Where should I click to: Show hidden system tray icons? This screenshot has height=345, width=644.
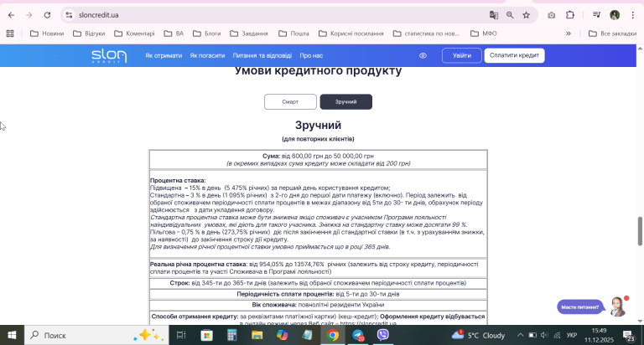pos(520,335)
